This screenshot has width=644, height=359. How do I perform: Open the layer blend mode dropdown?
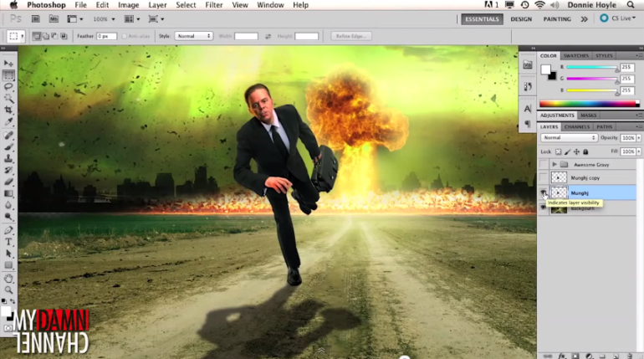pos(569,137)
